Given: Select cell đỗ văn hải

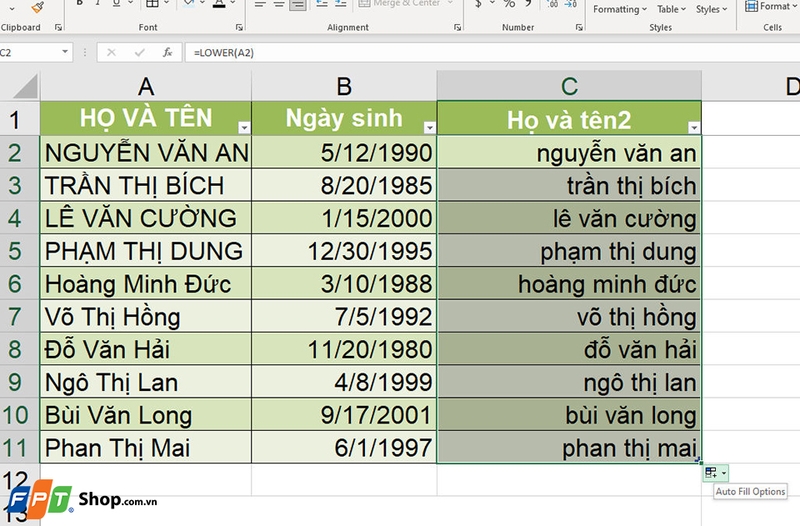Looking at the screenshot, I should pyautogui.click(x=569, y=349).
